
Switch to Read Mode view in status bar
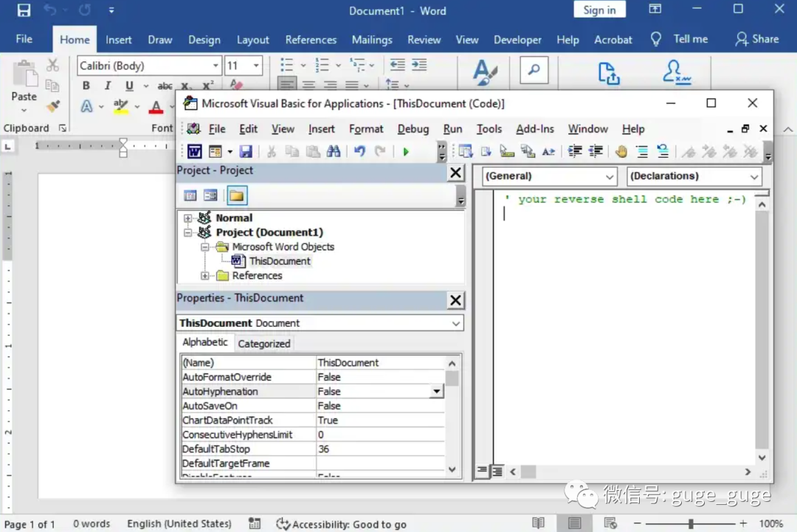(538, 523)
